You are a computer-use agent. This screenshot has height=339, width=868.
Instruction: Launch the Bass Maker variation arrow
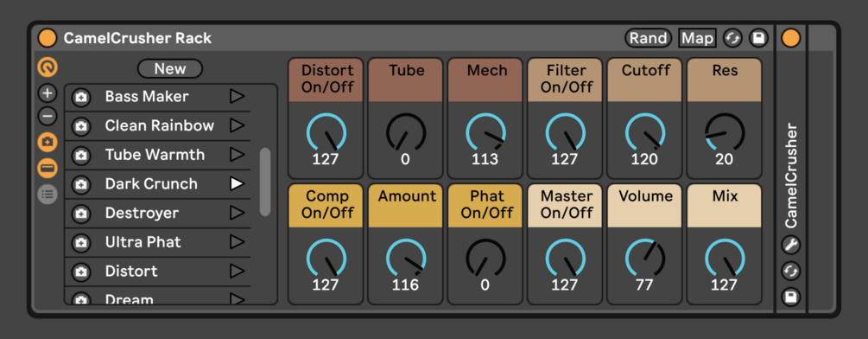pyautogui.click(x=237, y=96)
